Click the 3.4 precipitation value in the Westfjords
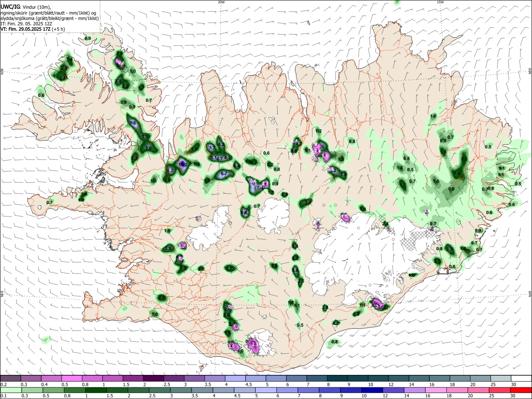The image size is (532, 399). pos(118,81)
